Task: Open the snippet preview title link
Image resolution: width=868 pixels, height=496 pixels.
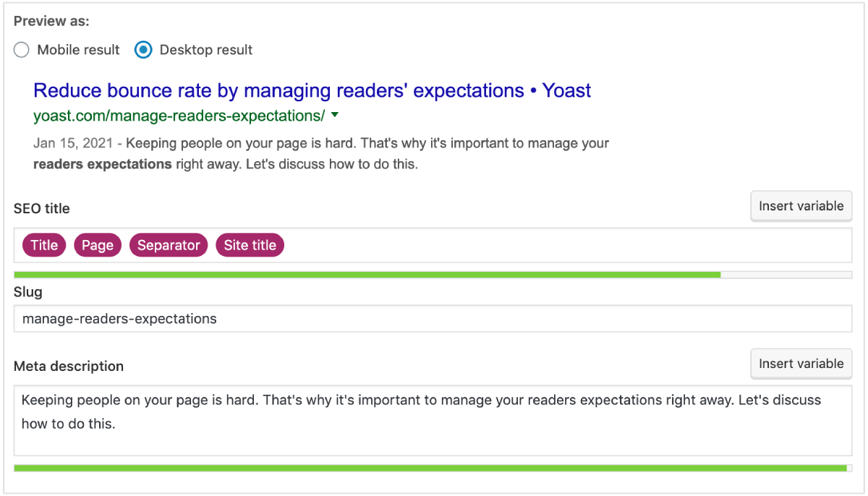Action: tap(311, 90)
